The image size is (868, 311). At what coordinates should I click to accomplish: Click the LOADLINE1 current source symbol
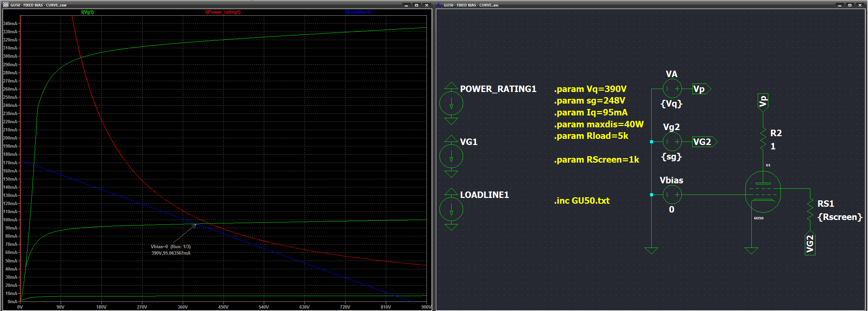click(451, 209)
